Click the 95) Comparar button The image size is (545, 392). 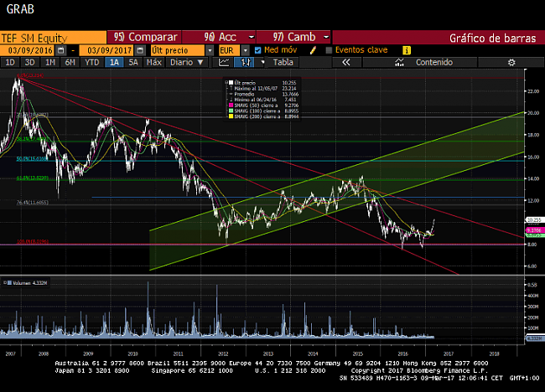(144, 37)
